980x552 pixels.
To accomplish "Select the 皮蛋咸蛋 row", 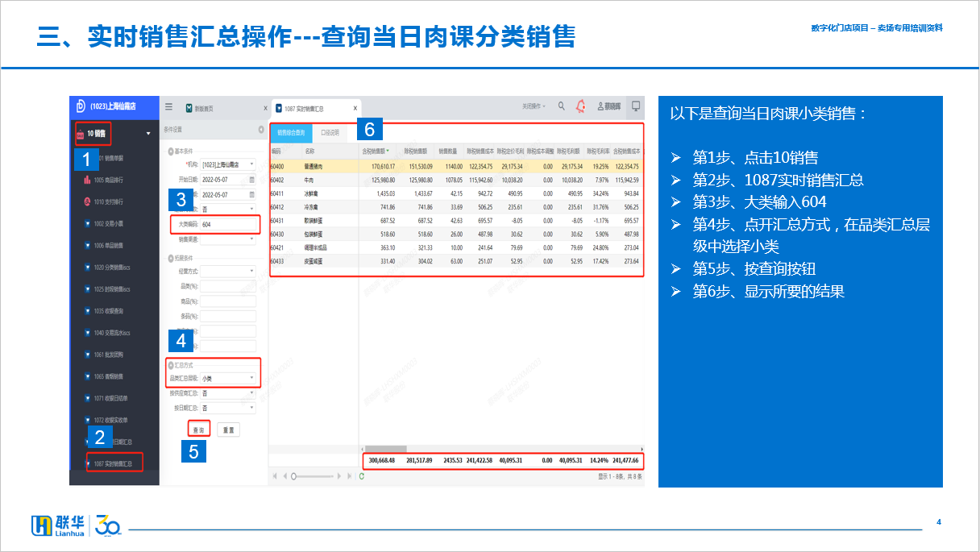I will [455, 261].
